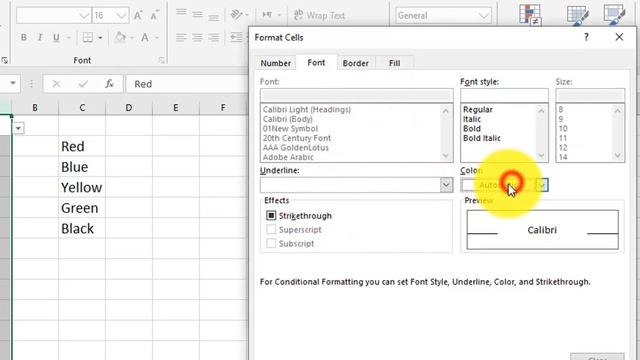The image size is (640, 360).
Task: Apply Middle Align in the ribbon
Action: point(197,15)
